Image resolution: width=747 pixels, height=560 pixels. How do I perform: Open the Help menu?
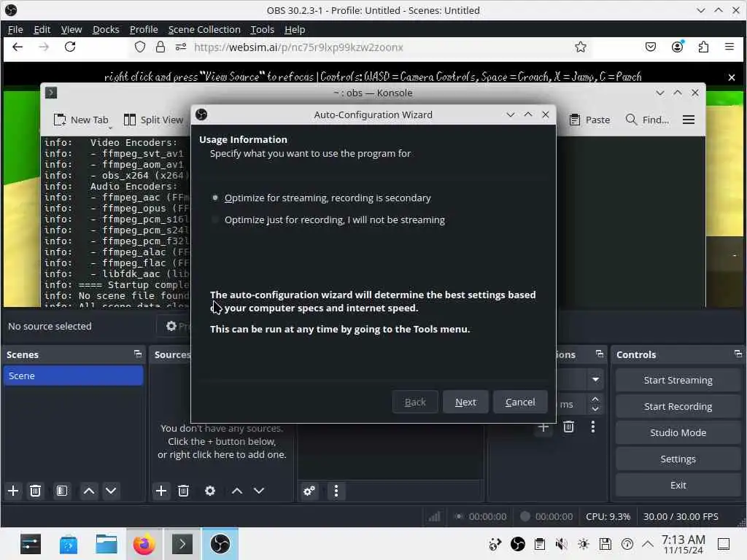coord(295,29)
